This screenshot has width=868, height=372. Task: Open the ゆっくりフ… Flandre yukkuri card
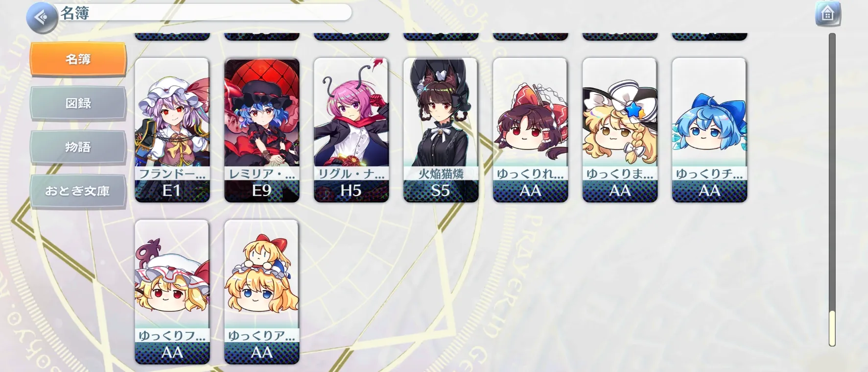pos(172,292)
